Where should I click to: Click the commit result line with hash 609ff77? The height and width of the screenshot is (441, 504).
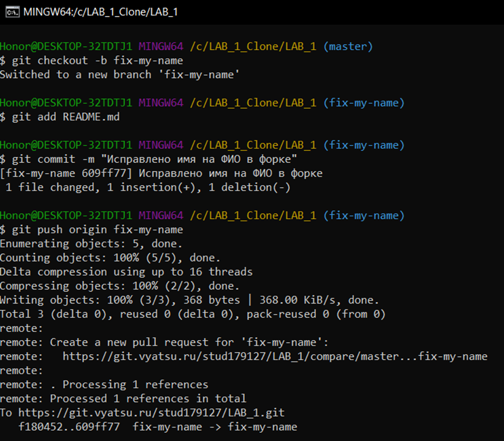(x=161, y=173)
